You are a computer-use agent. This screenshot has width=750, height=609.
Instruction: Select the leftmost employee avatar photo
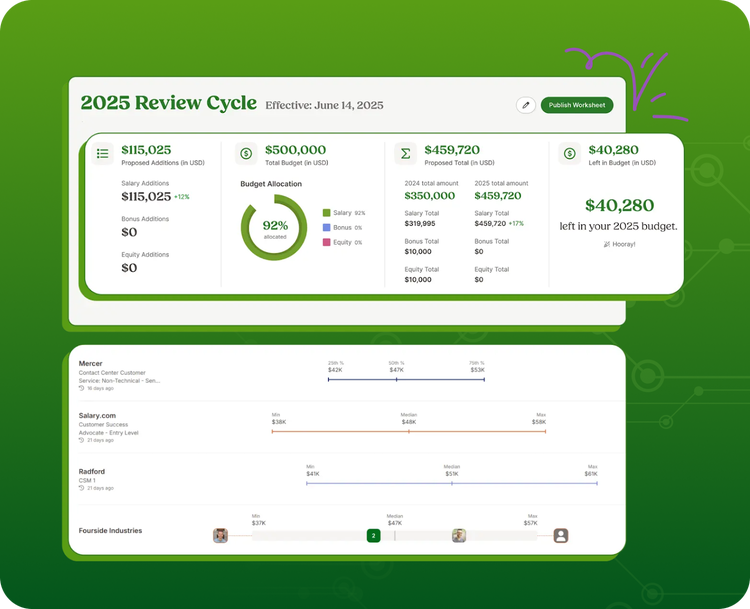pos(220,536)
